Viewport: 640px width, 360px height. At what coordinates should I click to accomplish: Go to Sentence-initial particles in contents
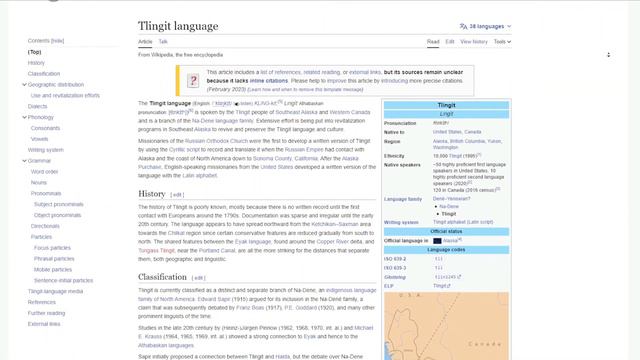coord(63,281)
